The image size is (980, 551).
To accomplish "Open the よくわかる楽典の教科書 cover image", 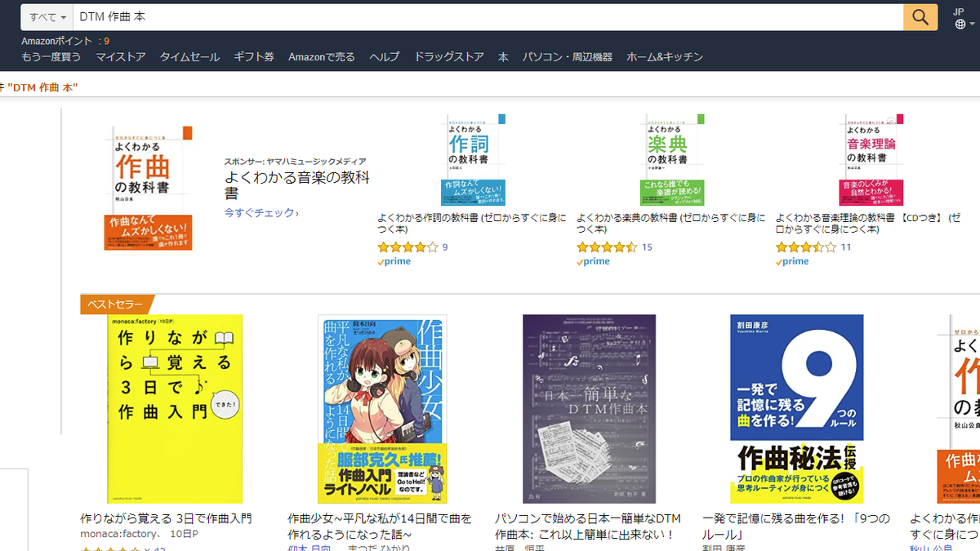I will (672, 159).
